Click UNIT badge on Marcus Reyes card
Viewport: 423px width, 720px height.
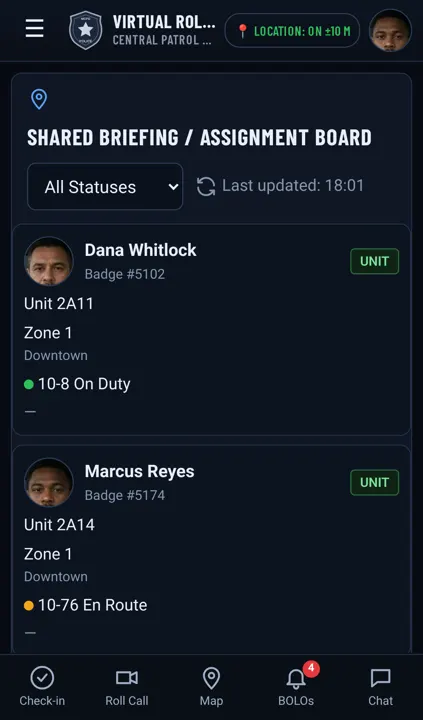pyautogui.click(x=374, y=483)
